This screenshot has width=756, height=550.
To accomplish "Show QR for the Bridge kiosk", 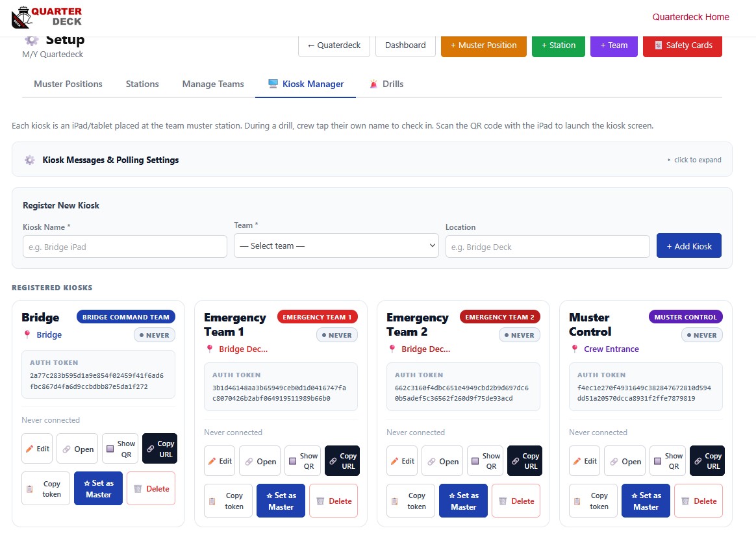I will tap(121, 449).
